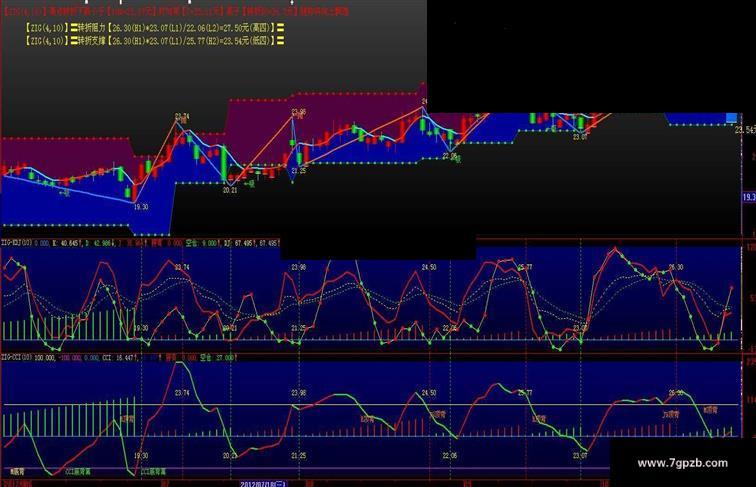Select the 20.21 low label on the main chart

pyautogui.click(x=230, y=190)
